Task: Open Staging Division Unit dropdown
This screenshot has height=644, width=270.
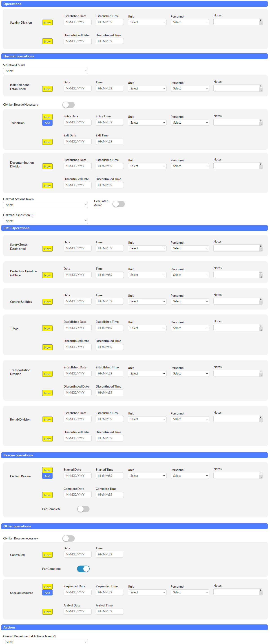Action: 147,22
